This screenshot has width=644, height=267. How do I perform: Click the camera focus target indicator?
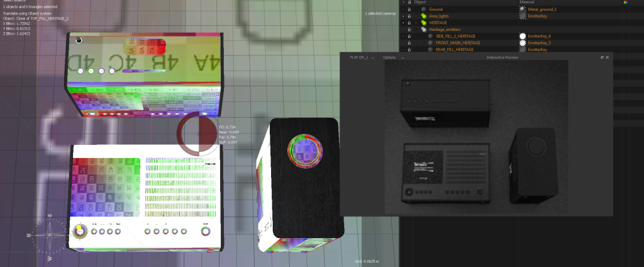coord(197,134)
